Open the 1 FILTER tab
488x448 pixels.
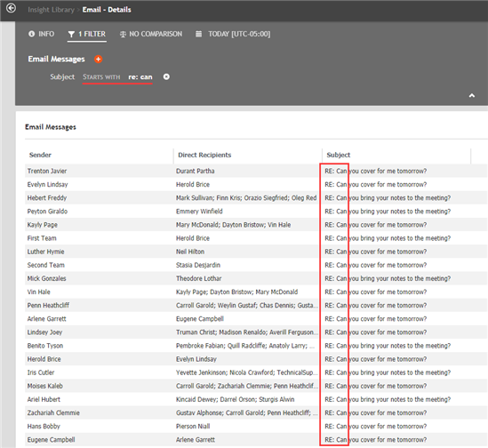(87, 34)
